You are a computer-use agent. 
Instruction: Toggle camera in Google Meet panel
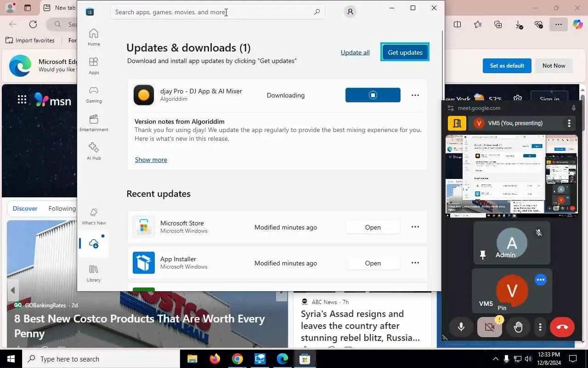pyautogui.click(x=490, y=327)
